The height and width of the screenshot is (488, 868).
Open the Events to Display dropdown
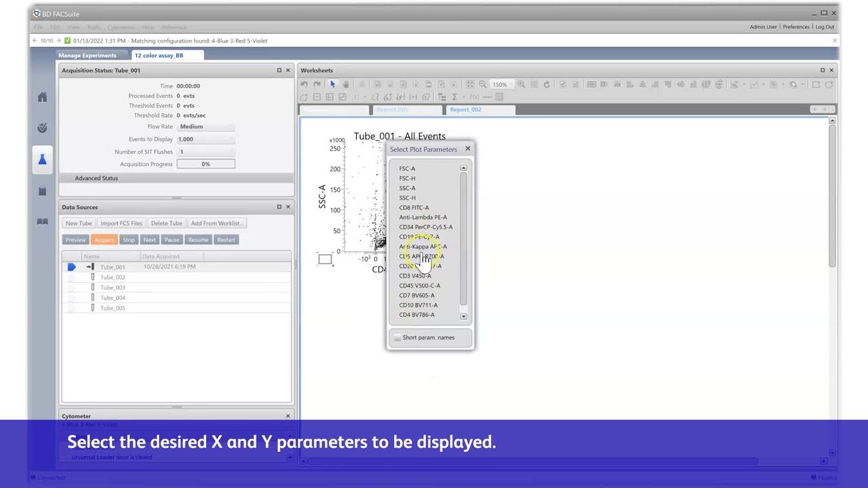205,139
